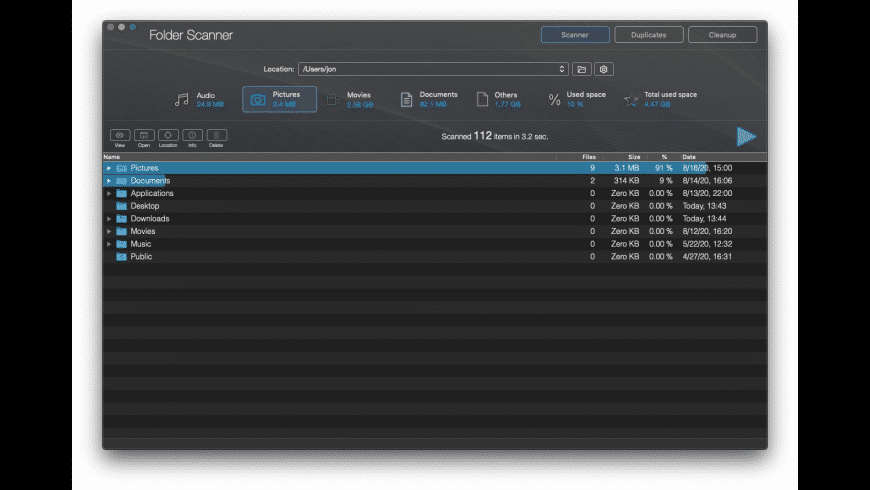Start scan with the blue play arrow
Image resolution: width=870 pixels, height=490 pixels.
(x=746, y=137)
